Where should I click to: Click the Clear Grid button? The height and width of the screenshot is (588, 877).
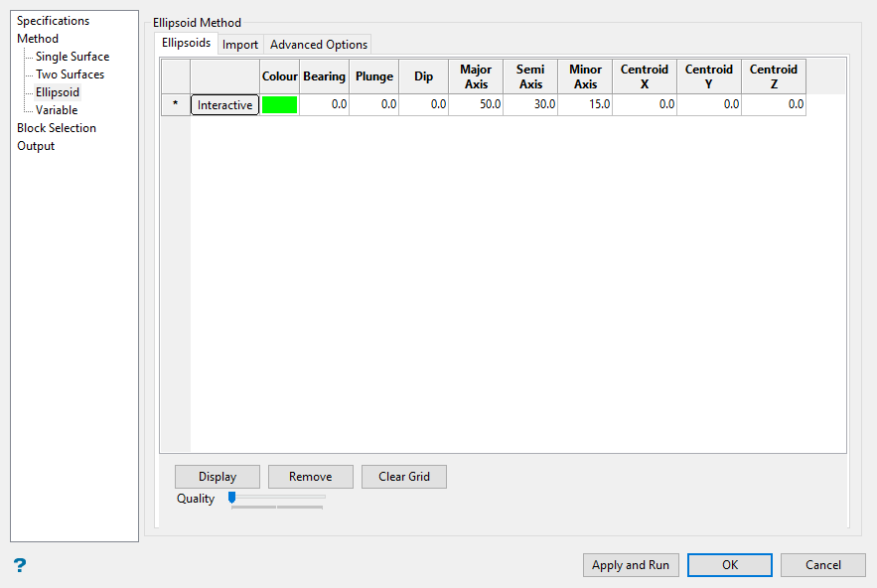[404, 477]
